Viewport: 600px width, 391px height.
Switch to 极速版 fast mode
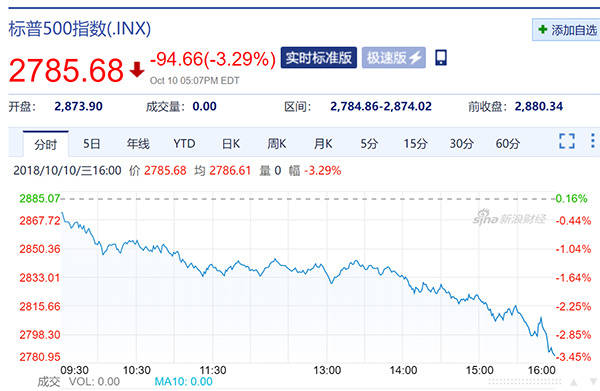pyautogui.click(x=394, y=58)
